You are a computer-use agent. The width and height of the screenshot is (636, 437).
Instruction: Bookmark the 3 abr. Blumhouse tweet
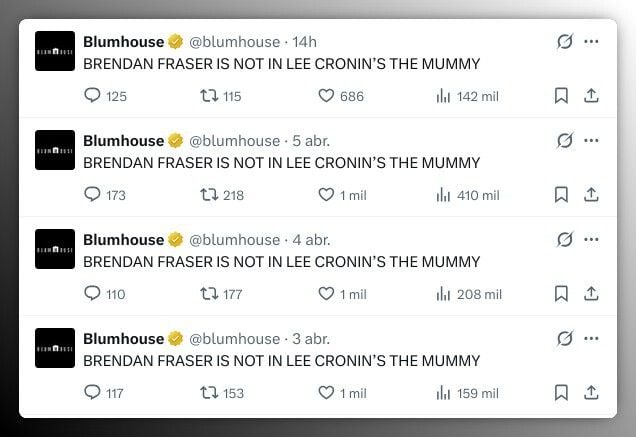pyautogui.click(x=561, y=393)
